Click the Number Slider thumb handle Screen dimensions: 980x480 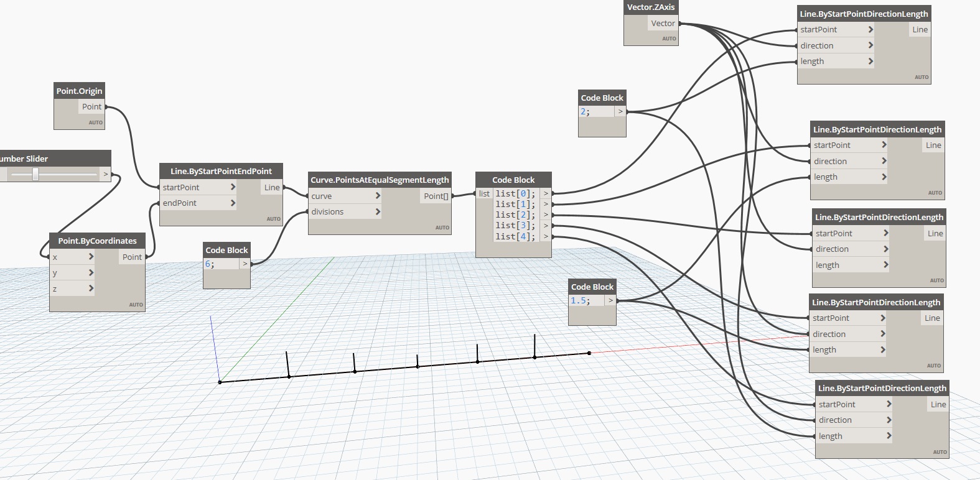click(35, 175)
